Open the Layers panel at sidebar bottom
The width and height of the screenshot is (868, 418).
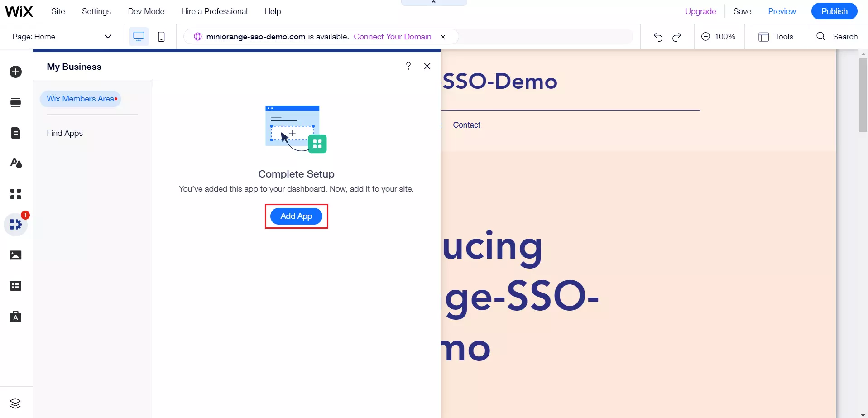(x=16, y=403)
